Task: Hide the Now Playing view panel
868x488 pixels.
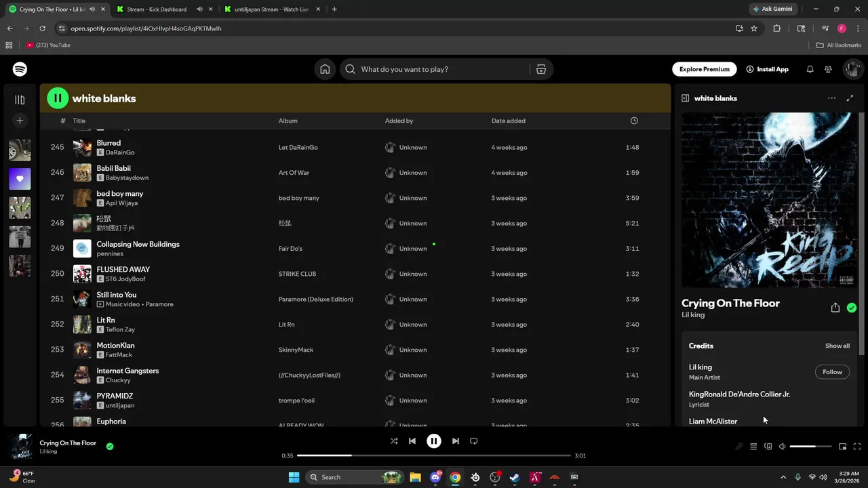Action: click(x=685, y=98)
